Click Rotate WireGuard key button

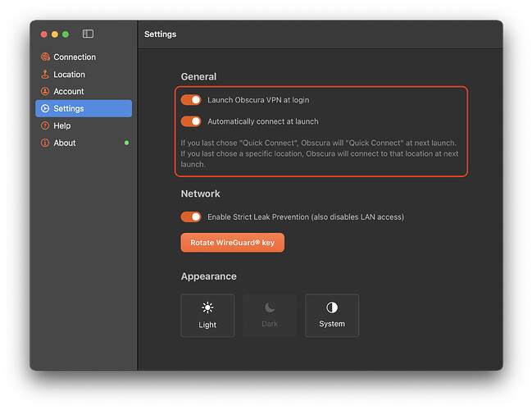pos(233,243)
